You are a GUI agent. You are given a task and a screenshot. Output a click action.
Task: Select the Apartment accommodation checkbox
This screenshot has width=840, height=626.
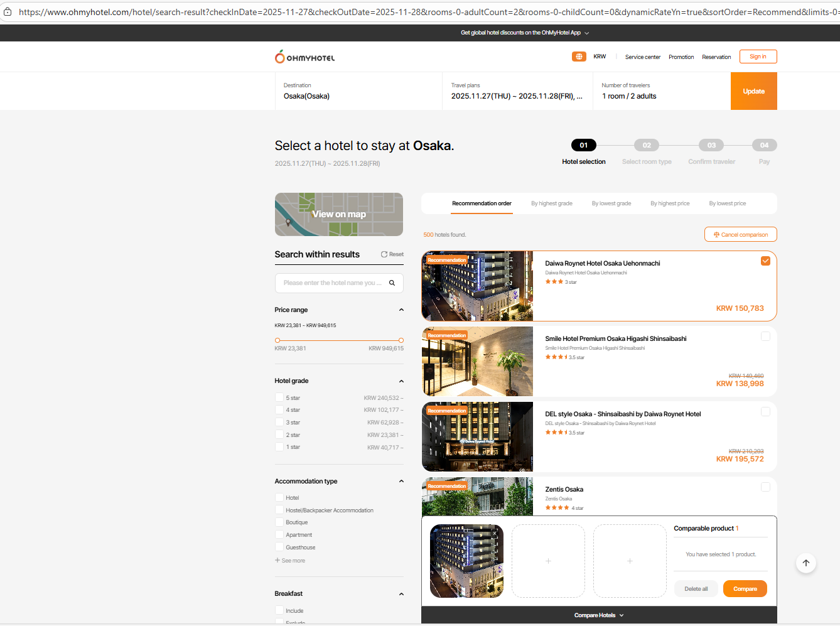coord(279,534)
